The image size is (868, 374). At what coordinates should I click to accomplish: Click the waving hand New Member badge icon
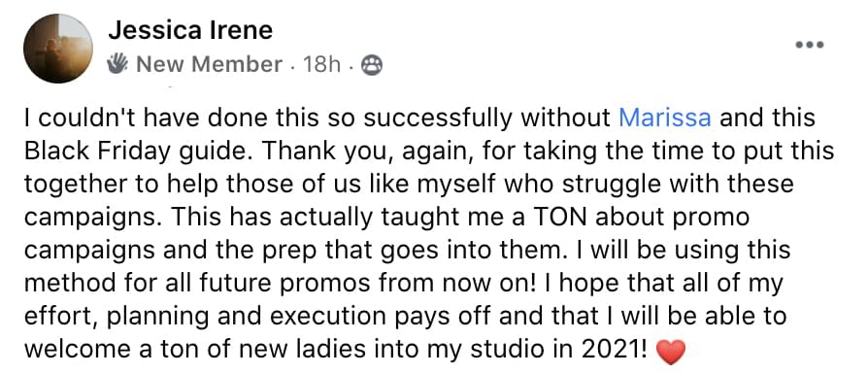[117, 65]
